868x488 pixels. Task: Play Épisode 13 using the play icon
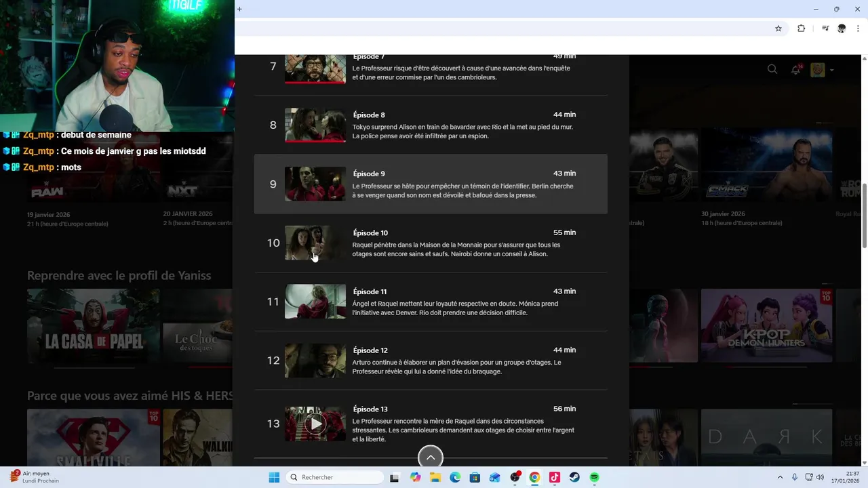click(315, 424)
